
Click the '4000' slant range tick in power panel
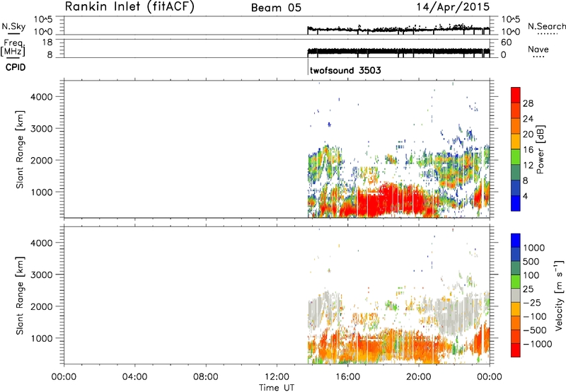pos(41,97)
